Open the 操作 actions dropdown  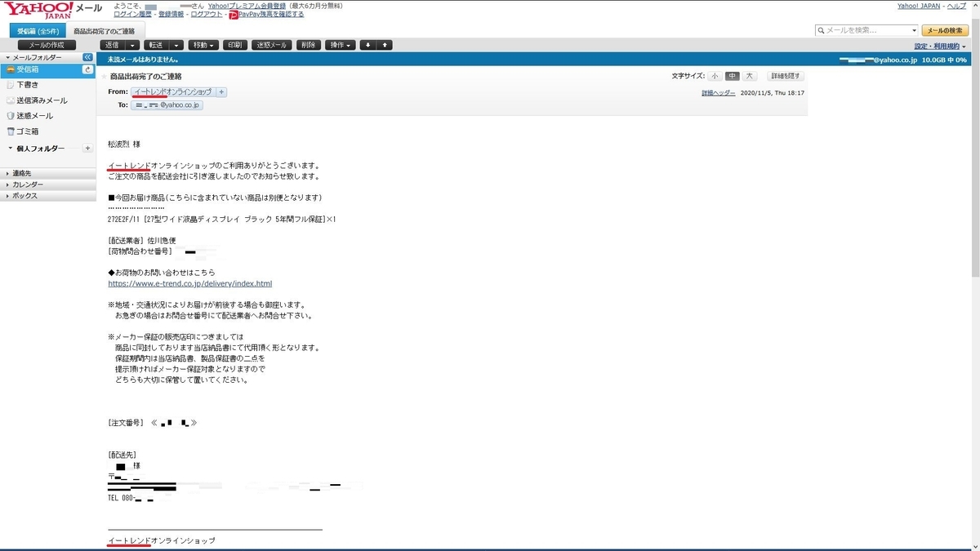(340, 45)
